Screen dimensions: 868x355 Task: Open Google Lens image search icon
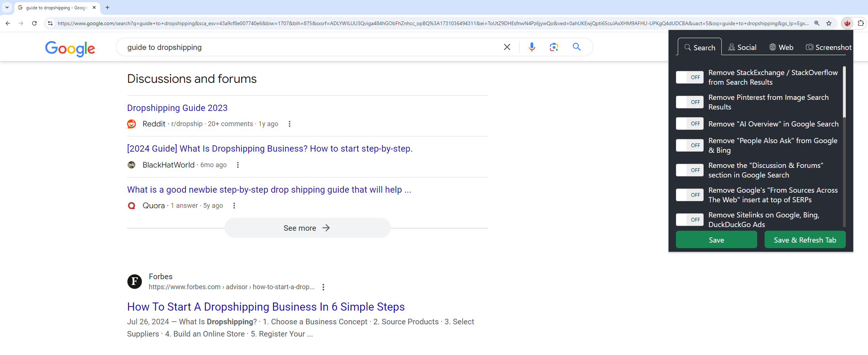[554, 47]
